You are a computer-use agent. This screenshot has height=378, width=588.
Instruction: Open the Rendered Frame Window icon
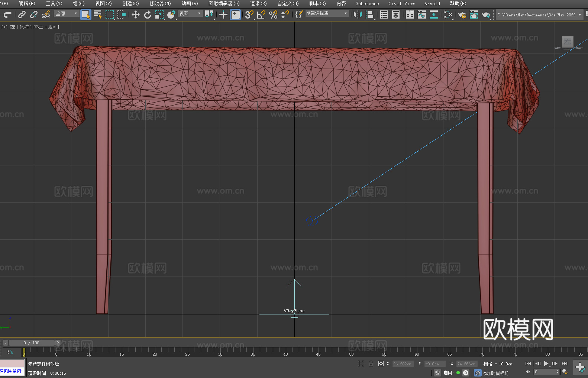pyautogui.click(x=474, y=14)
